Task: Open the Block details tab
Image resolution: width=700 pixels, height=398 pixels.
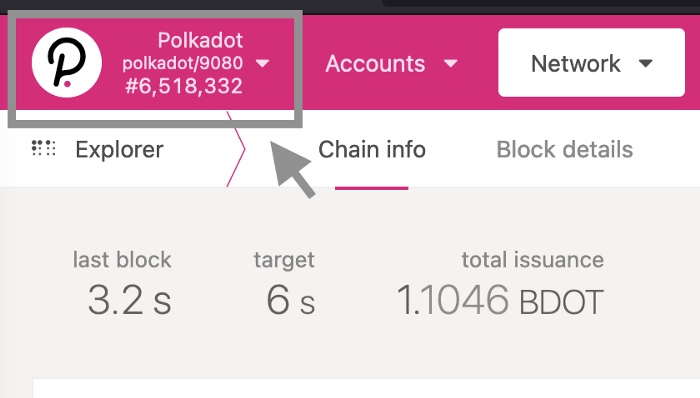Action: point(565,149)
